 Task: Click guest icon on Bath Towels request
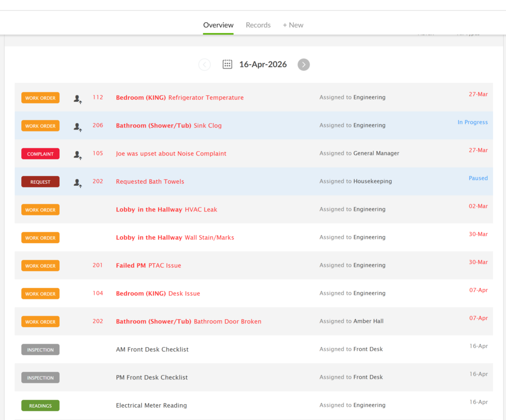(78, 182)
